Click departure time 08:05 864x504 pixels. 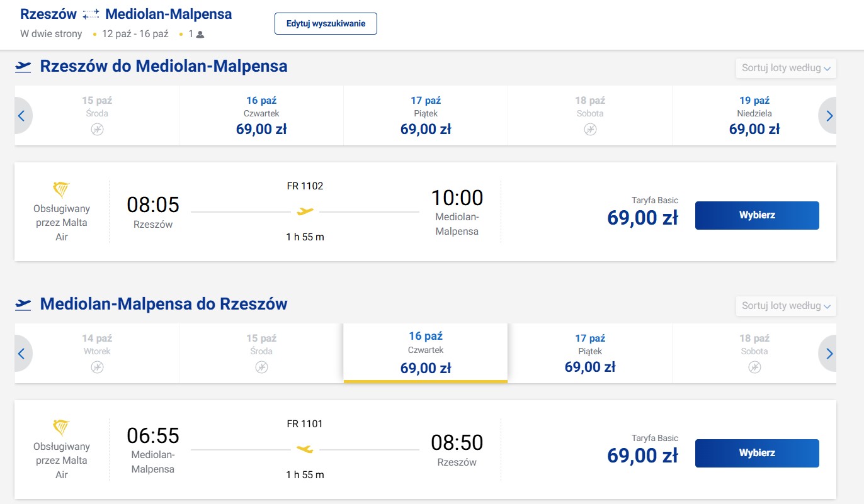click(x=153, y=204)
